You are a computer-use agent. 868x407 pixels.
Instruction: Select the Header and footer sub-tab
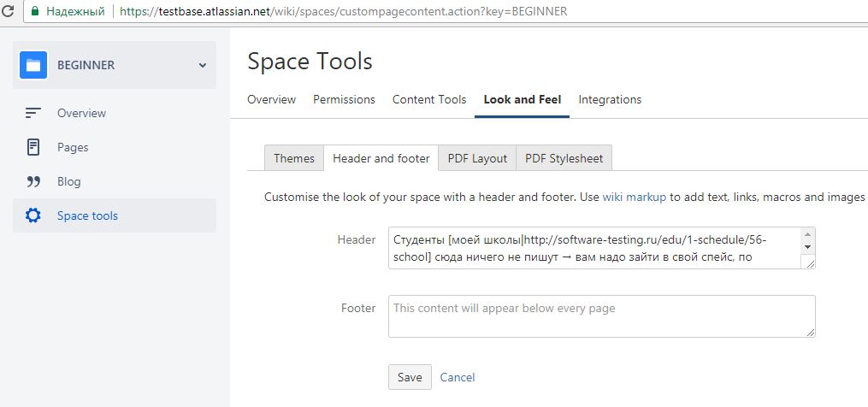[x=381, y=158]
